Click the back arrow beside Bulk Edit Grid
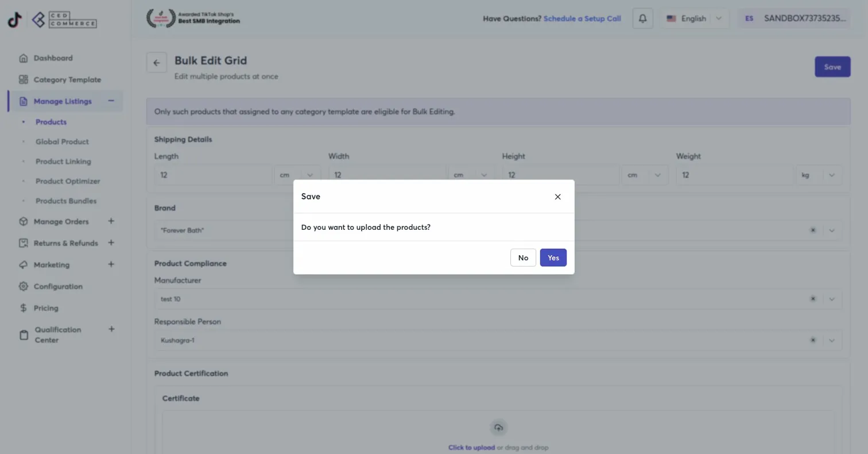 [157, 63]
